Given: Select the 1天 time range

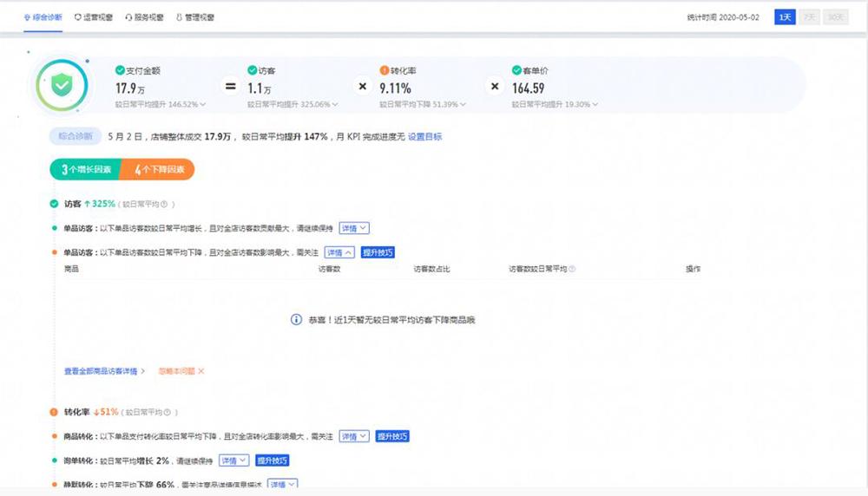Looking at the screenshot, I should [785, 17].
